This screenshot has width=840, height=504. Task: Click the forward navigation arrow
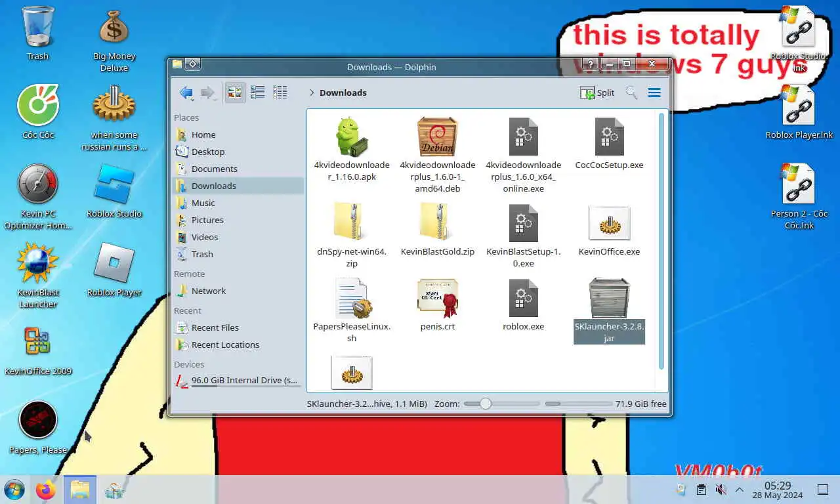(x=208, y=93)
